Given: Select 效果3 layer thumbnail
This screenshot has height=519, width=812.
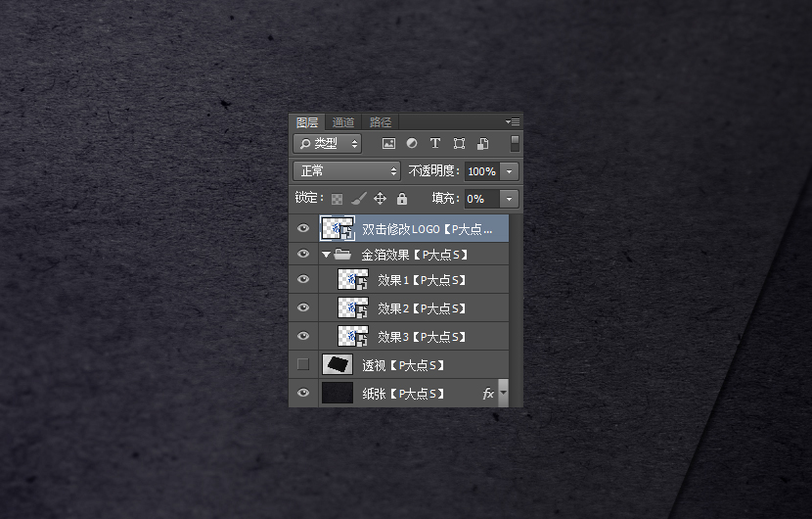Looking at the screenshot, I should pos(352,337).
